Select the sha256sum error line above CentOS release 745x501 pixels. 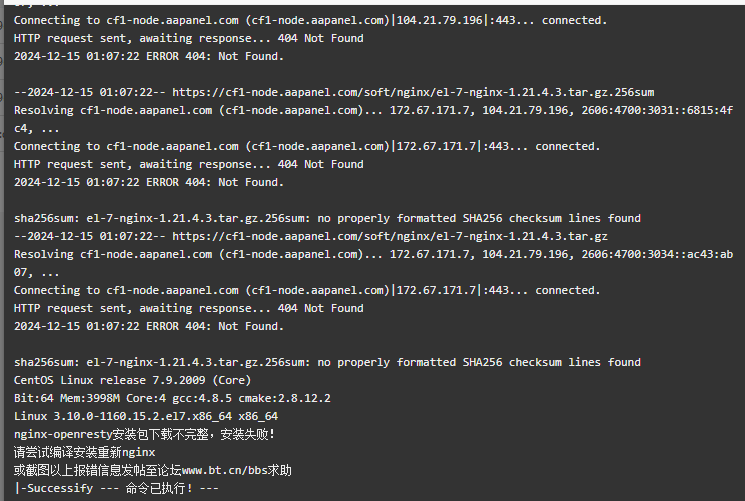pos(327,362)
